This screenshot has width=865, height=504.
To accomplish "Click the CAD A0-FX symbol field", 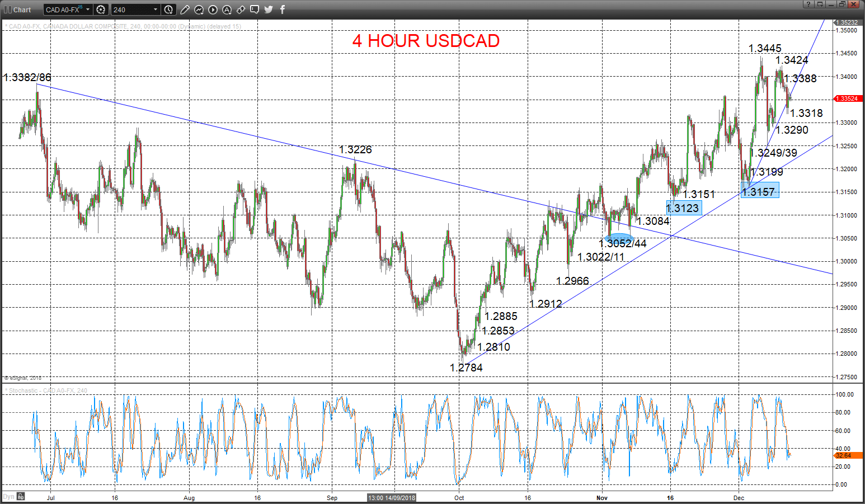I will pyautogui.click(x=68, y=10).
